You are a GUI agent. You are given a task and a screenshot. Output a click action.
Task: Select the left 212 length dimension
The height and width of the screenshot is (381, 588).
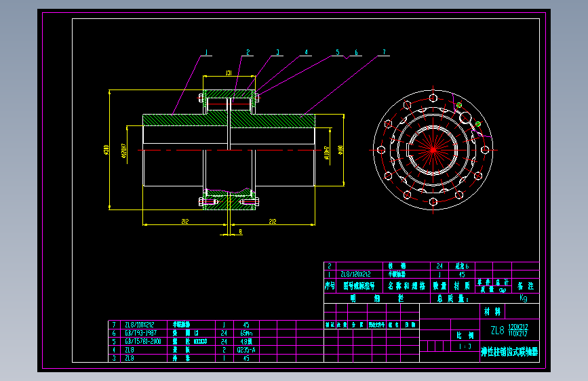point(185,222)
